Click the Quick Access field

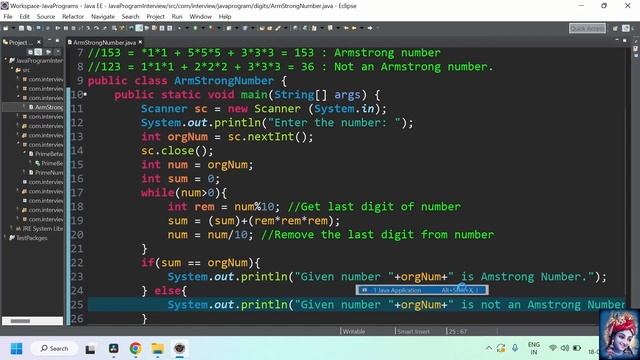pyautogui.click(x=587, y=28)
